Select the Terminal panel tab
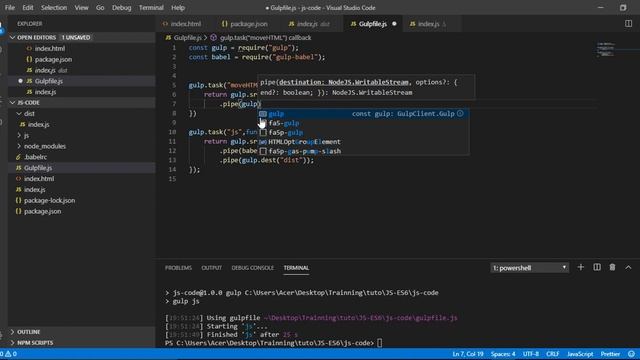 coord(296,268)
